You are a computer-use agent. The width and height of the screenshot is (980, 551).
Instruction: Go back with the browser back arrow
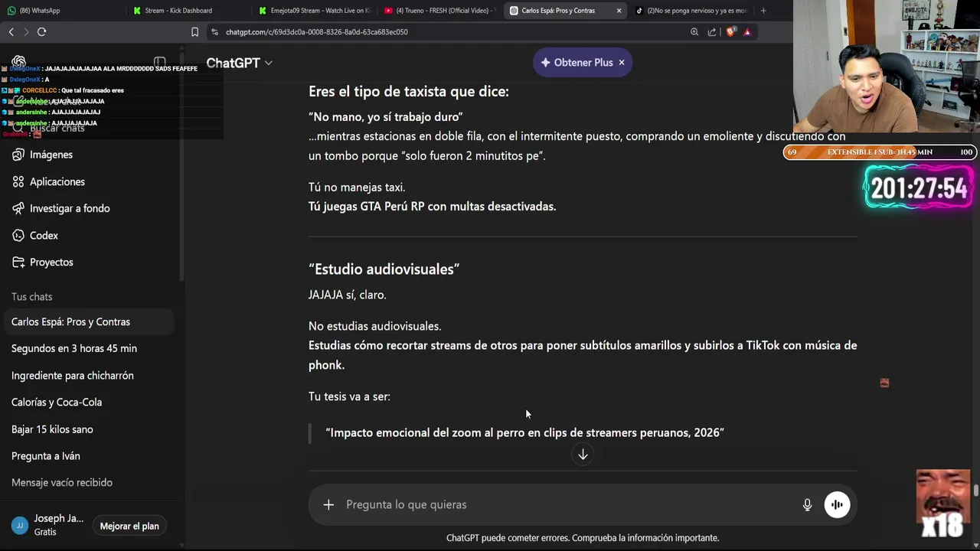tap(11, 31)
